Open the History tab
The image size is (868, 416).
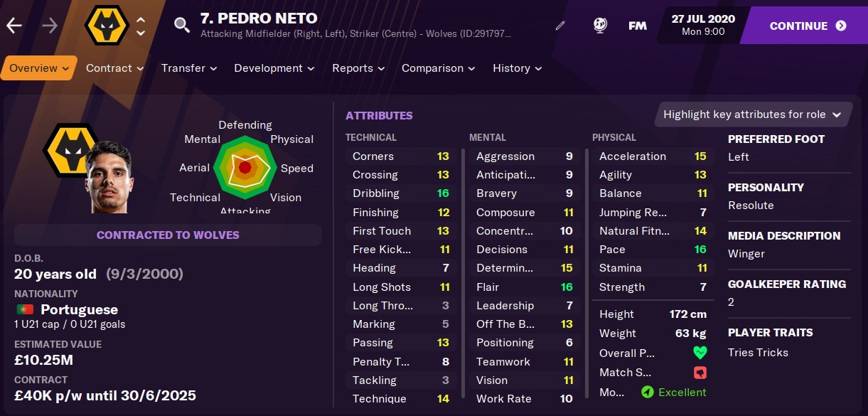(x=518, y=68)
